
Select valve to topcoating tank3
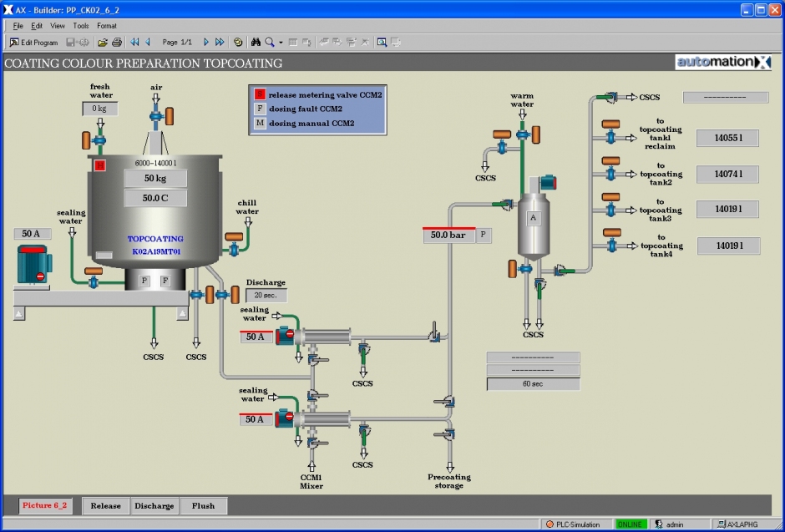[x=610, y=210]
